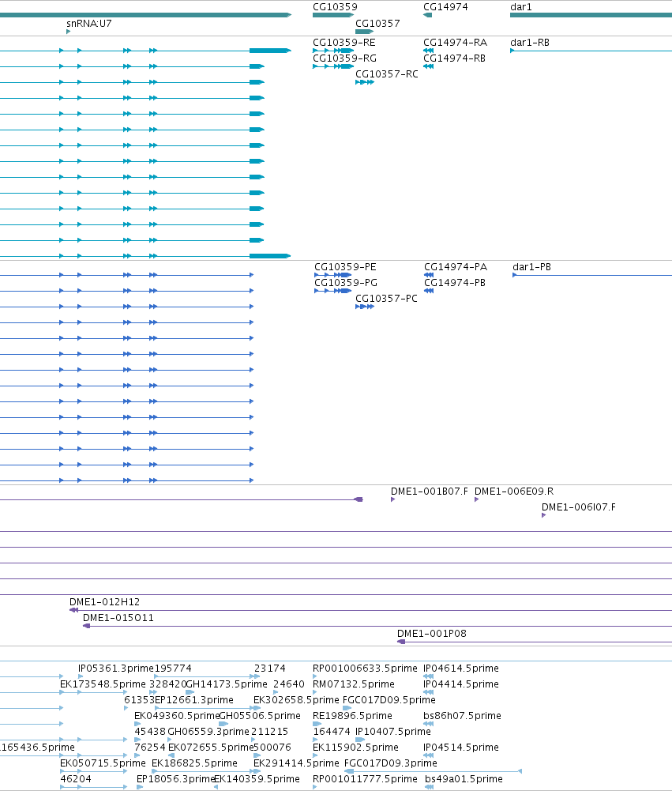Click the dar1-RB transcript label
Screen dimensions: 672x791
coord(530,43)
